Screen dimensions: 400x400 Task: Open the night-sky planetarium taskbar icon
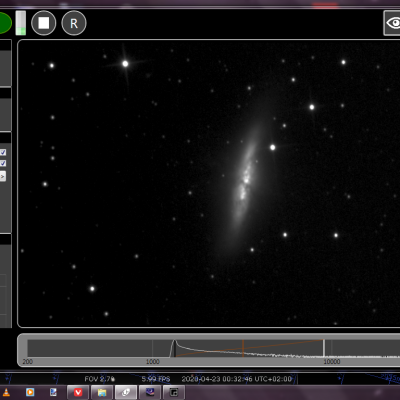[x=150, y=392]
